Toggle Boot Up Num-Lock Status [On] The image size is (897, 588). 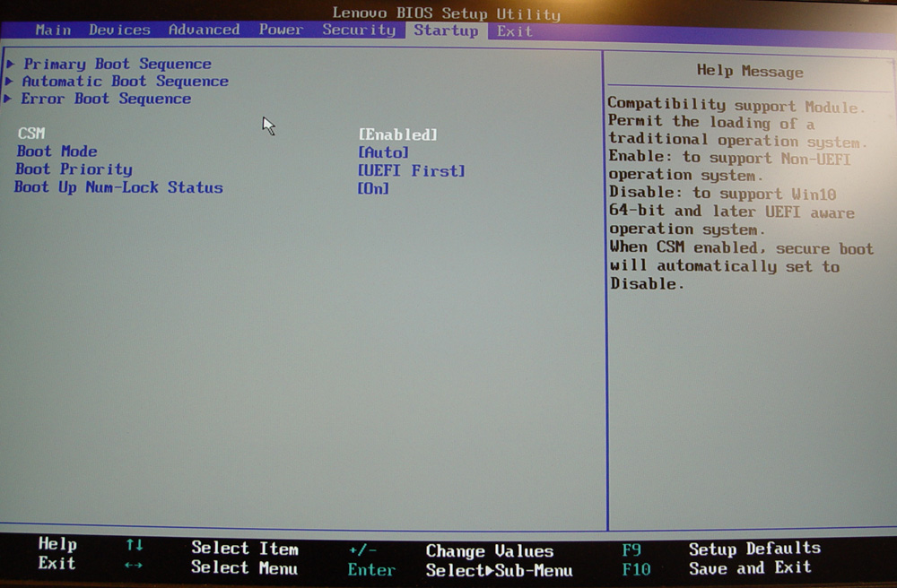[x=373, y=188]
